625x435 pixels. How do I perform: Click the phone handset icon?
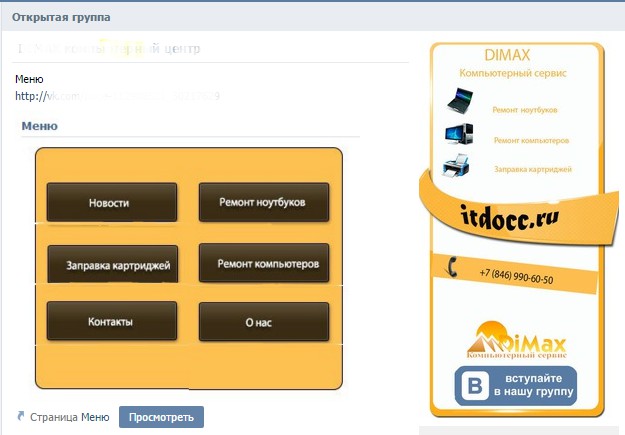pyautogui.click(x=452, y=267)
